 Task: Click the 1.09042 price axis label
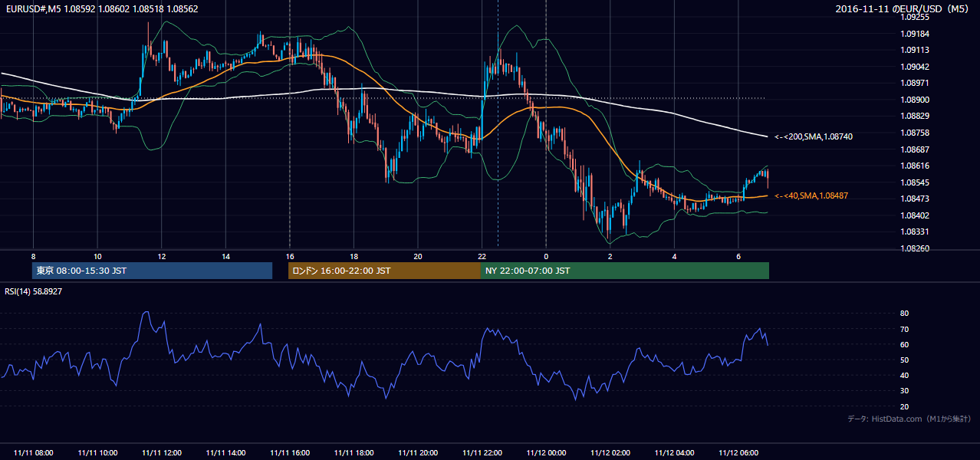click(914, 67)
